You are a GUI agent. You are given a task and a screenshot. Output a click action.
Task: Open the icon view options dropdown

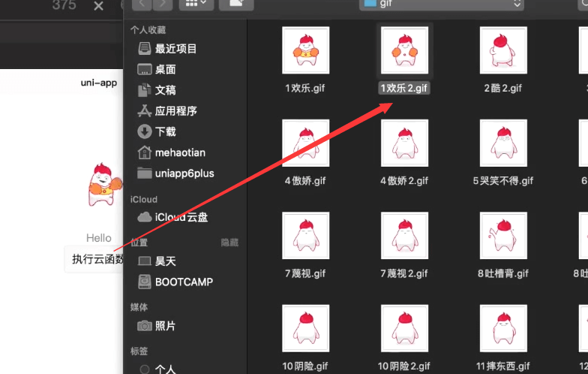[x=196, y=5]
